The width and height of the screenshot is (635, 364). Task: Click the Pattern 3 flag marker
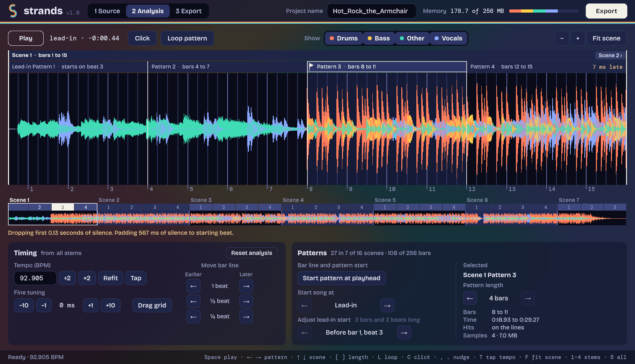[311, 66]
